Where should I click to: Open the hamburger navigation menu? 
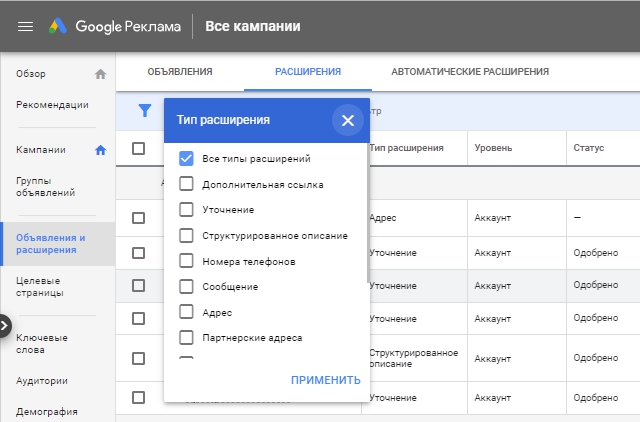tap(26, 26)
